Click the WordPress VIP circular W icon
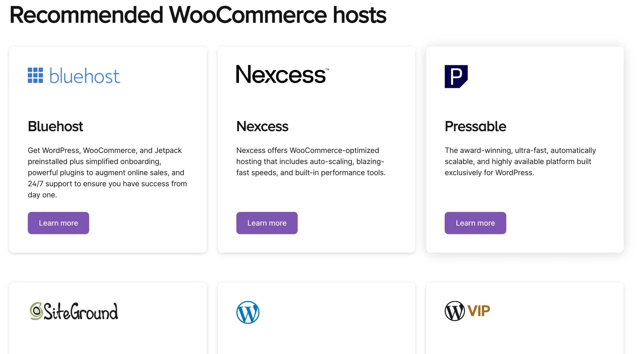This screenshot has width=644, height=354. click(x=455, y=311)
